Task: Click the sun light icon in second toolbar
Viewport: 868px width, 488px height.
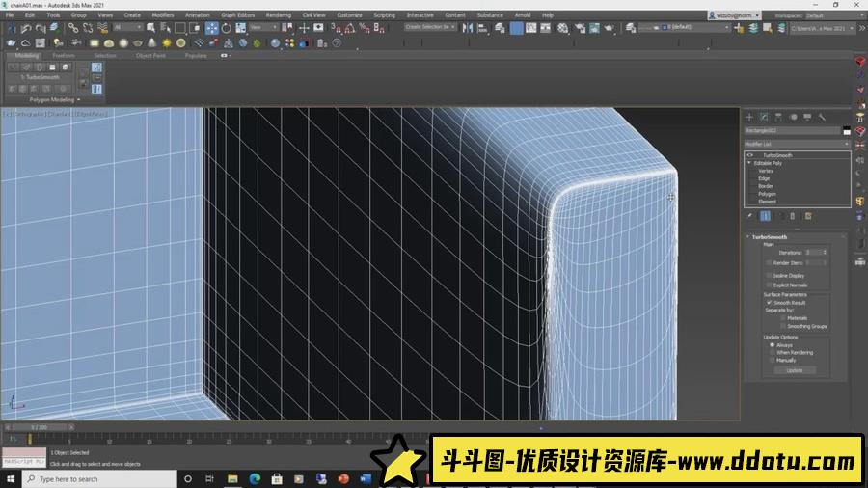Action: point(166,43)
